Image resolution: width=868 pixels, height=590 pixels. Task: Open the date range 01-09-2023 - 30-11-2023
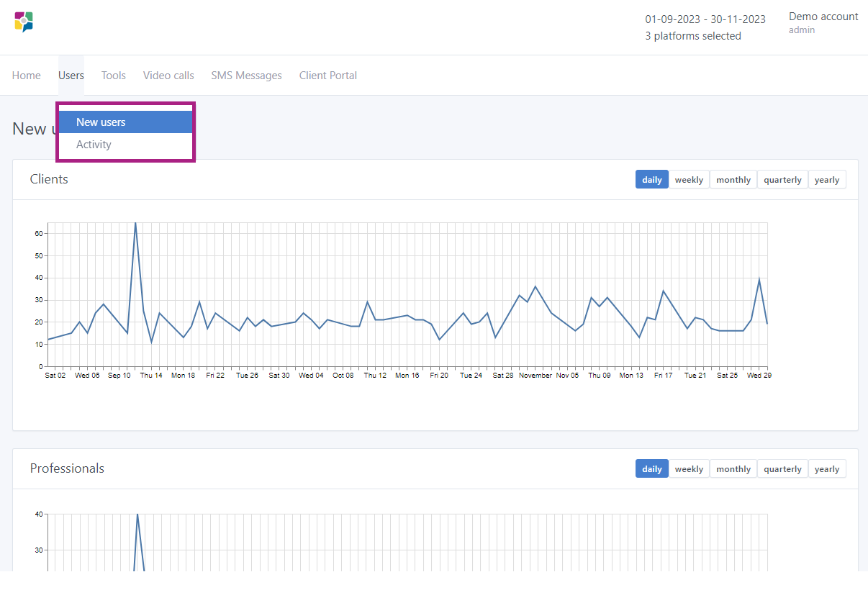click(705, 19)
